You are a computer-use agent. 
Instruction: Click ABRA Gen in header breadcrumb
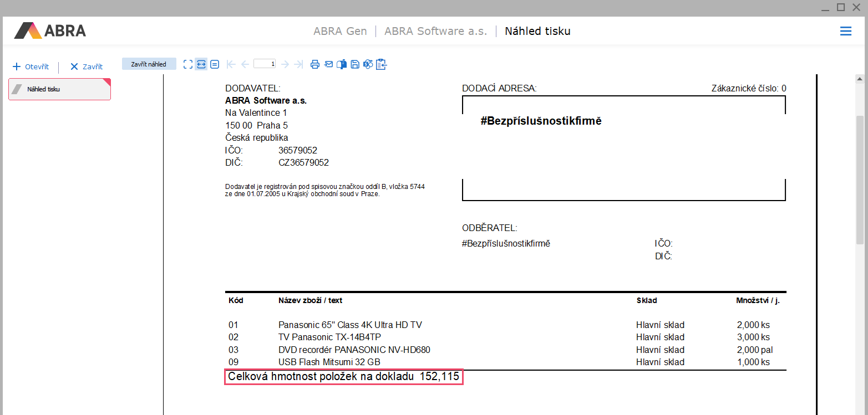pos(340,31)
